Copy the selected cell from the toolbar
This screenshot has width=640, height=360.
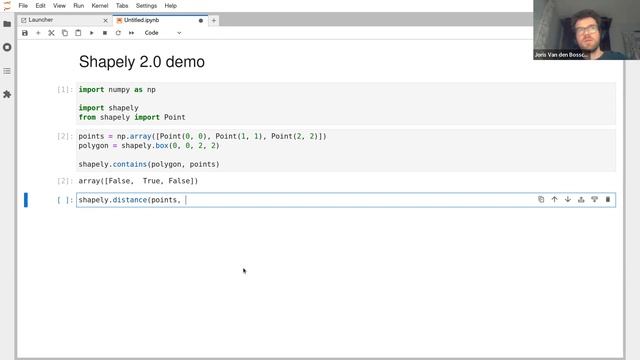pyautogui.click(x=65, y=33)
